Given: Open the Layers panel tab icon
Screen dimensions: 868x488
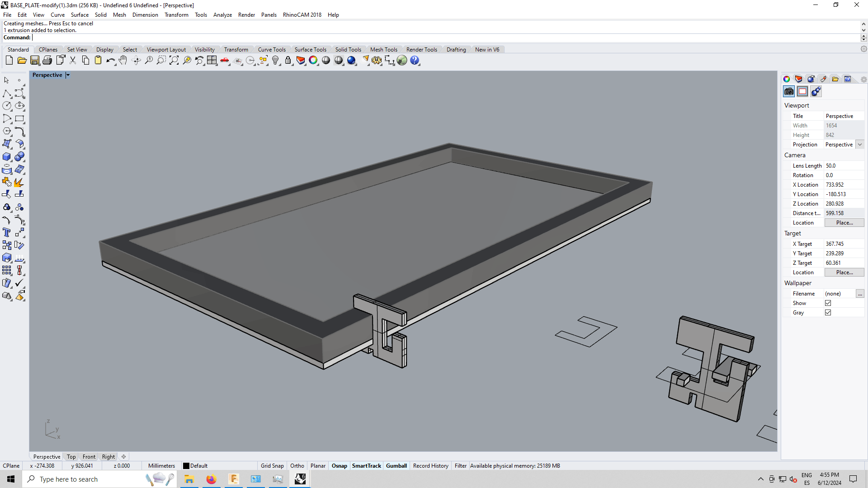Looking at the screenshot, I should click(x=799, y=79).
